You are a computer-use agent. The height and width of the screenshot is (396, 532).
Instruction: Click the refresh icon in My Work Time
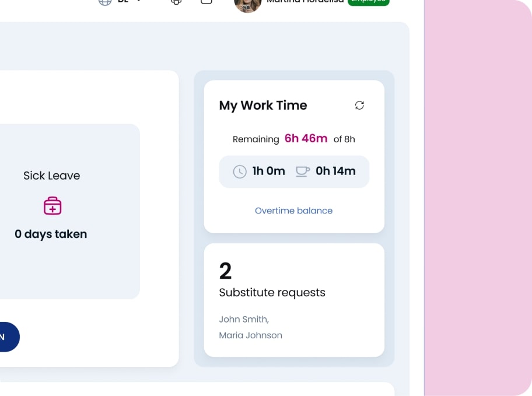[x=359, y=106]
